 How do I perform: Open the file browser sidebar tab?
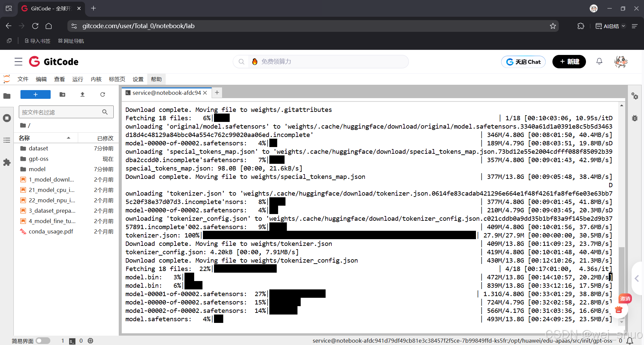pos(7,96)
